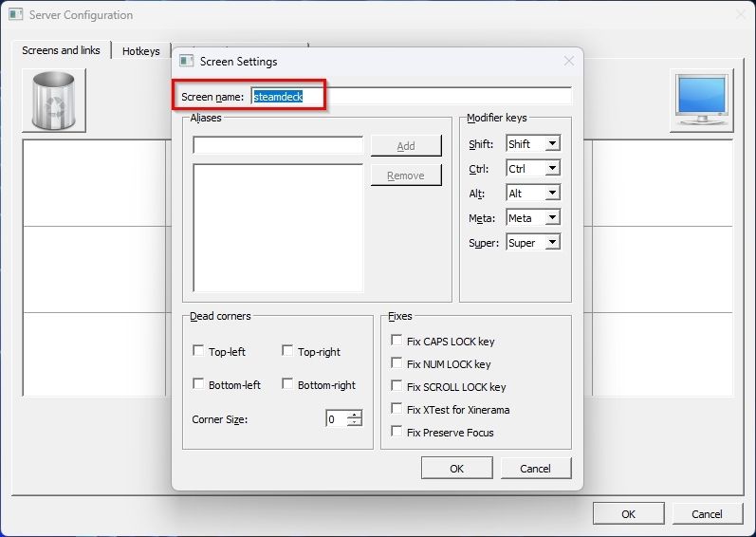Enable Top-right dead corner
The image size is (756, 537).
287,350
